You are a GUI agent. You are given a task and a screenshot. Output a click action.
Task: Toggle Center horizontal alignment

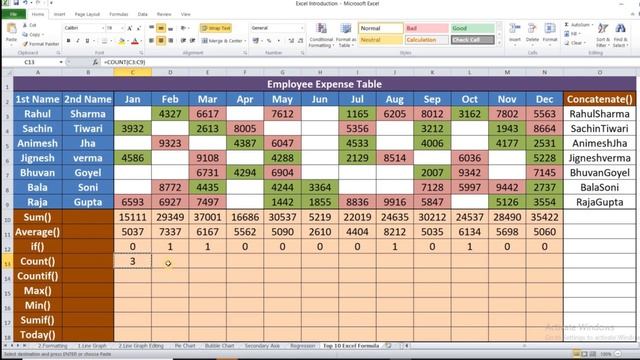(161, 40)
